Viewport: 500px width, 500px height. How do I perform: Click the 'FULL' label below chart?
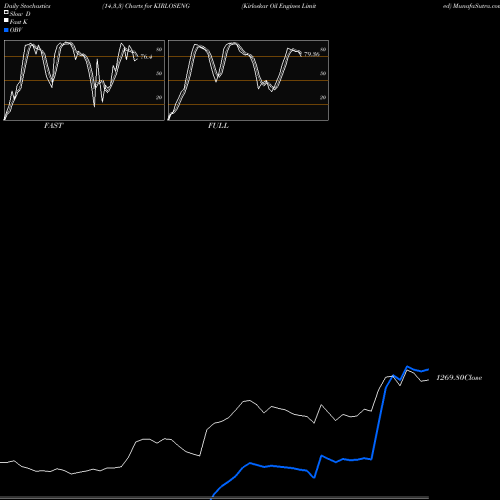click(218, 126)
